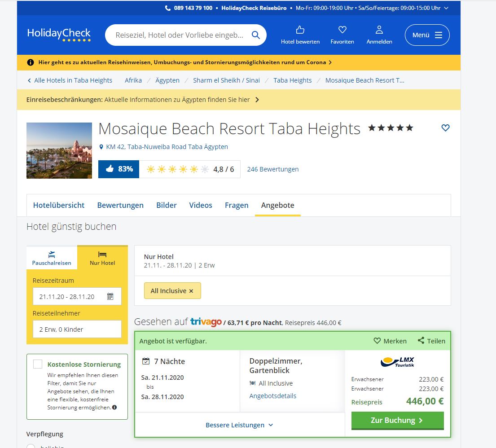Go back to Alle Hotels in Taba Heights

click(70, 80)
